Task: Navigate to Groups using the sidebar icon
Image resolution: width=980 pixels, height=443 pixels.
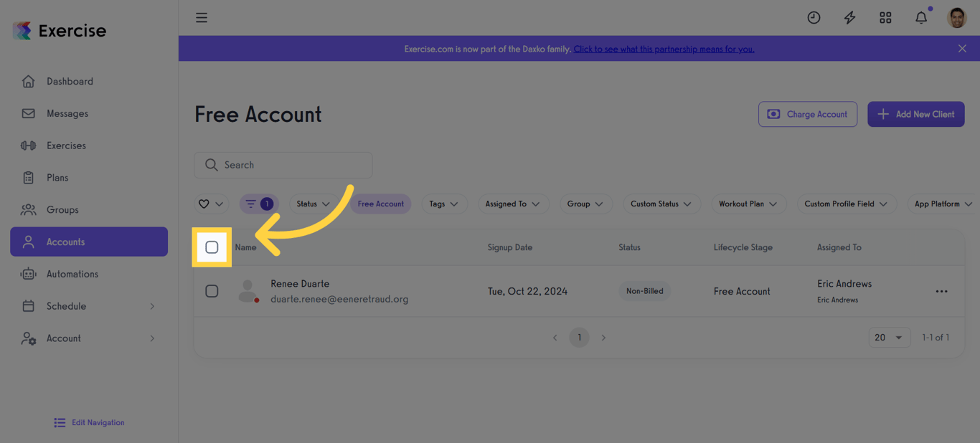Action: tap(28, 209)
